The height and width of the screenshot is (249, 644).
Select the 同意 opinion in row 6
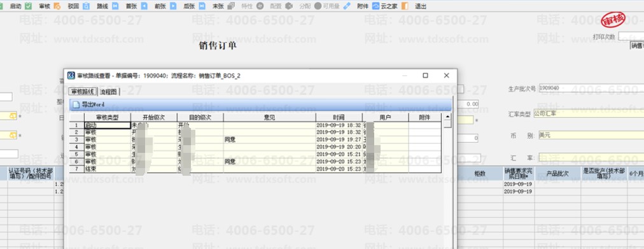(x=269, y=162)
